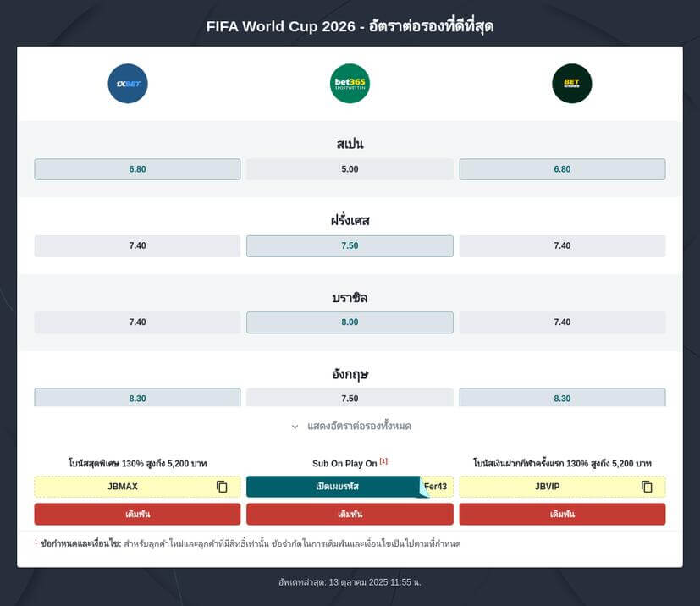Viewport: 700px width, 606px height.
Task: Pick 1xBet odds 6.80 for สเปน
Action: tap(137, 169)
